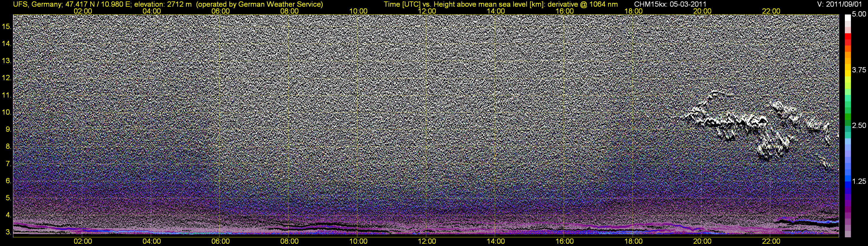Click the '12:00' label on the top time axis
Screen dimensions: 868x246
427,11
